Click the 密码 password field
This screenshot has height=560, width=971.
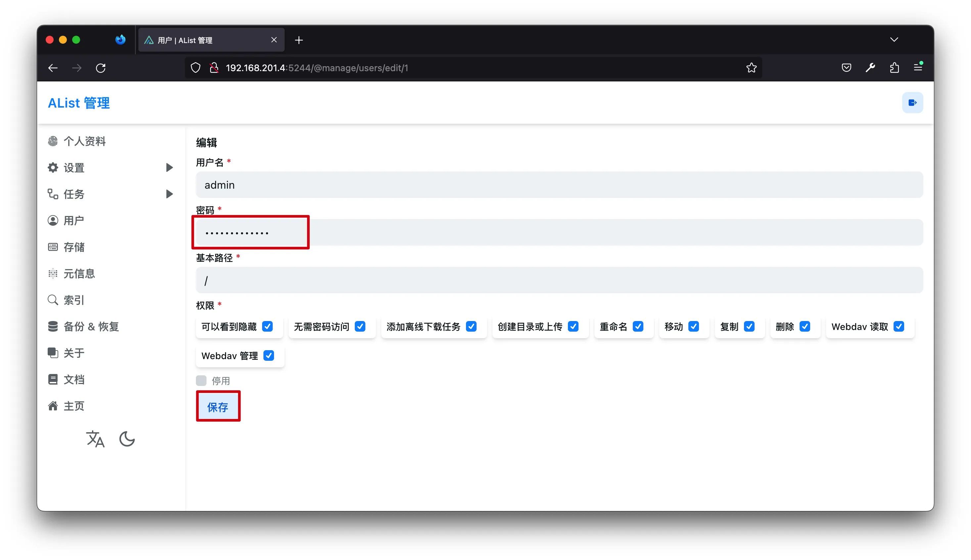tap(559, 233)
